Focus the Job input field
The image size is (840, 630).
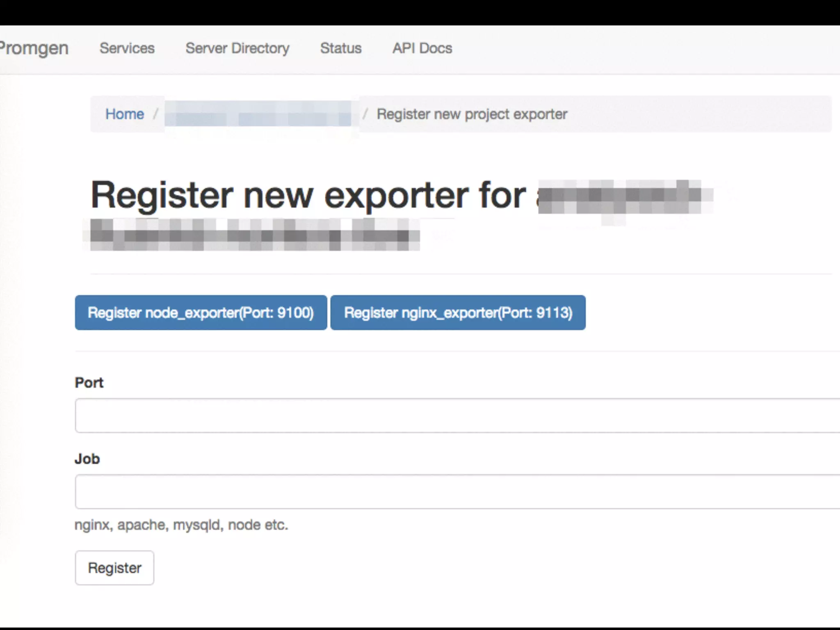click(457, 492)
